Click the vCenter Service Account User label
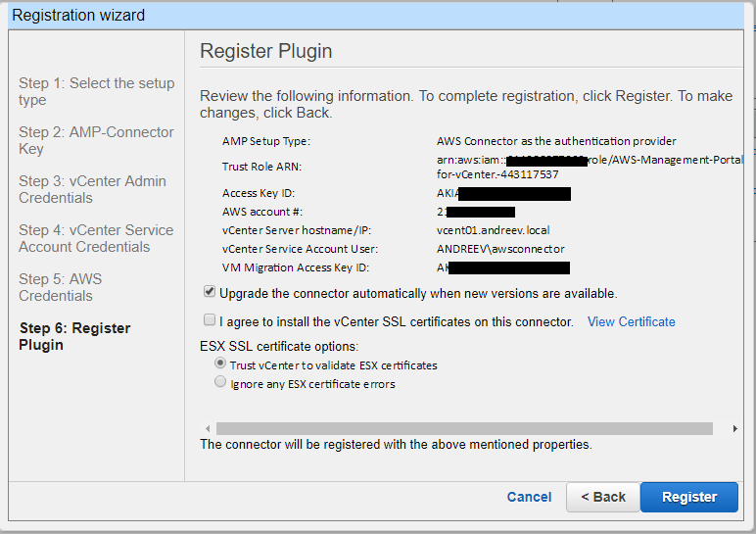The height and width of the screenshot is (534, 756). pos(300,249)
